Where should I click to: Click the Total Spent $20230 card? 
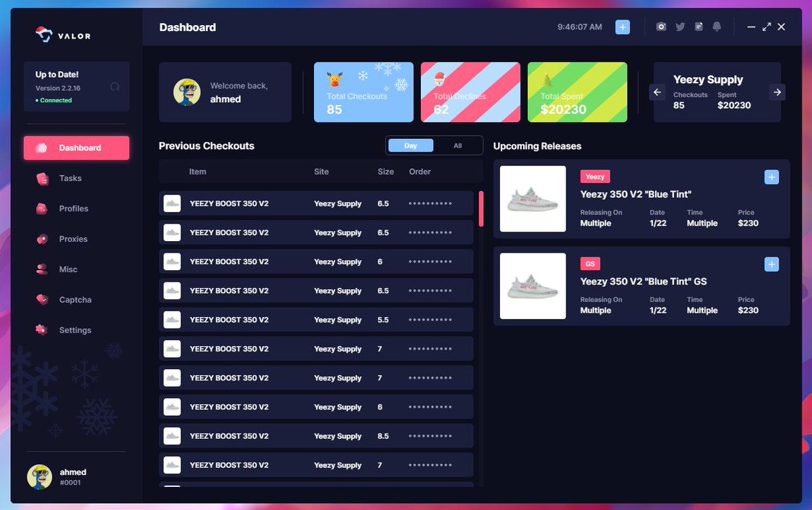tap(577, 92)
